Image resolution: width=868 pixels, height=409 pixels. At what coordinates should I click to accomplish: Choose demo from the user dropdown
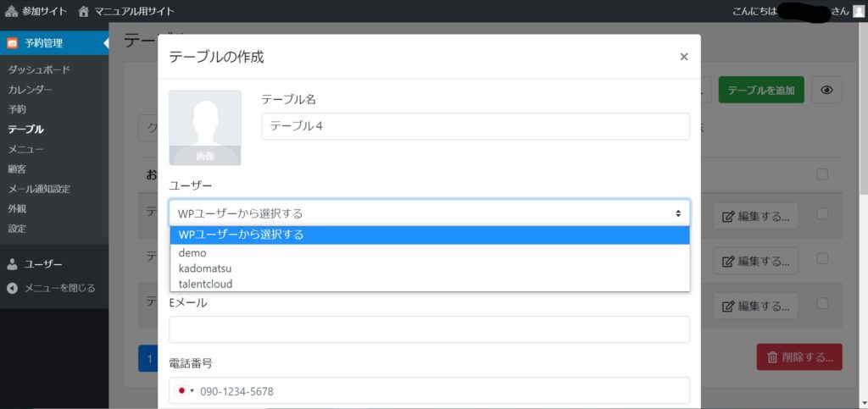point(193,252)
